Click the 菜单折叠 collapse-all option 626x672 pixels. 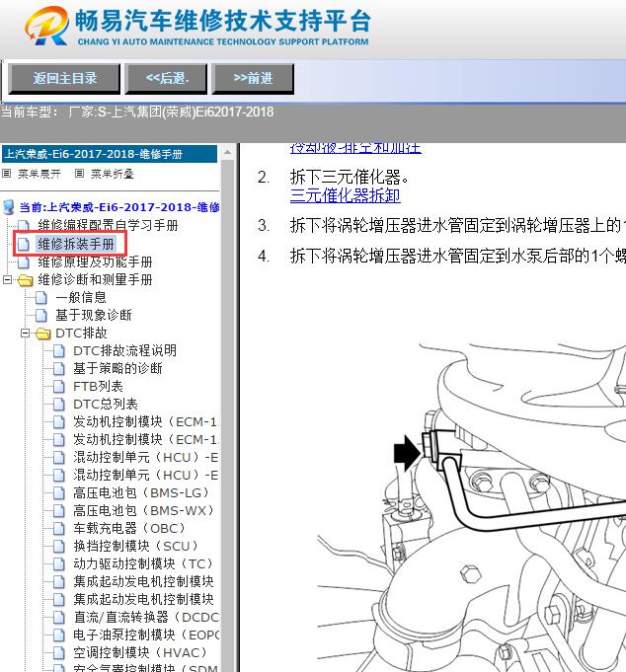(x=113, y=174)
